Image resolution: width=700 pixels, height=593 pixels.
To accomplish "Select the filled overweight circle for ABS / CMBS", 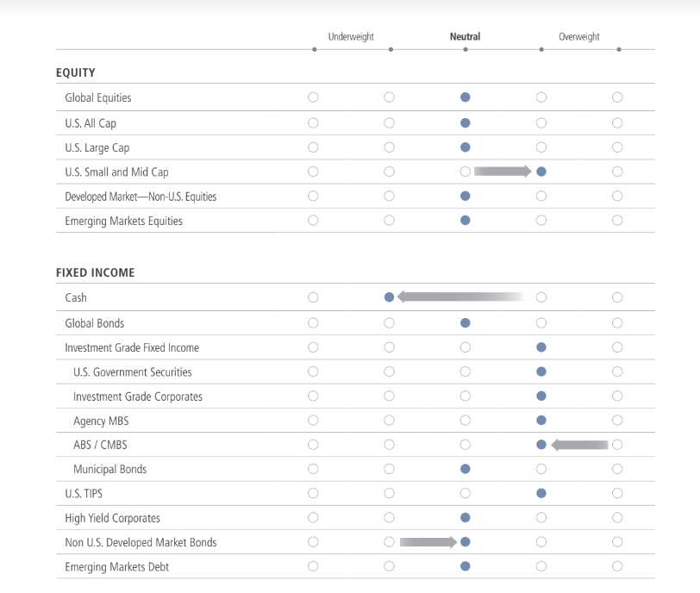I will pyautogui.click(x=541, y=445).
